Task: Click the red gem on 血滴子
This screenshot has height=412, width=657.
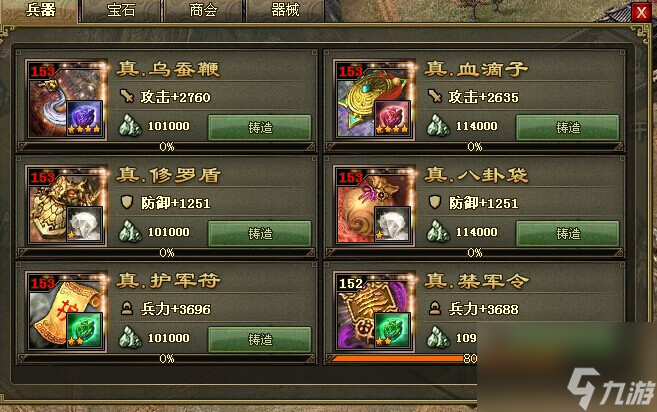Action: [393, 118]
